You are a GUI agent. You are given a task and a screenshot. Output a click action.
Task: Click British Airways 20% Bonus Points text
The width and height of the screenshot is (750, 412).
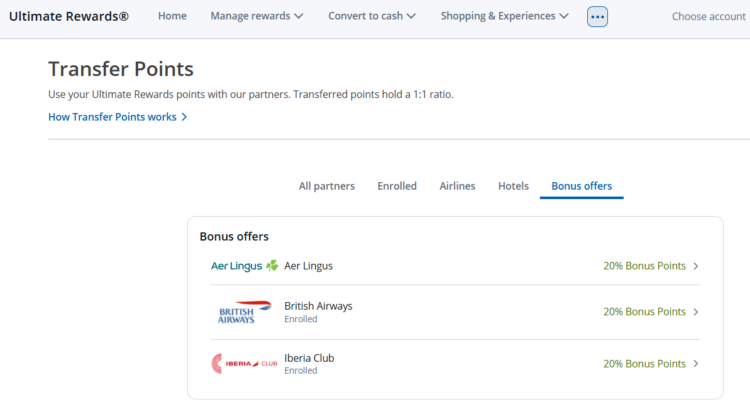[644, 312]
